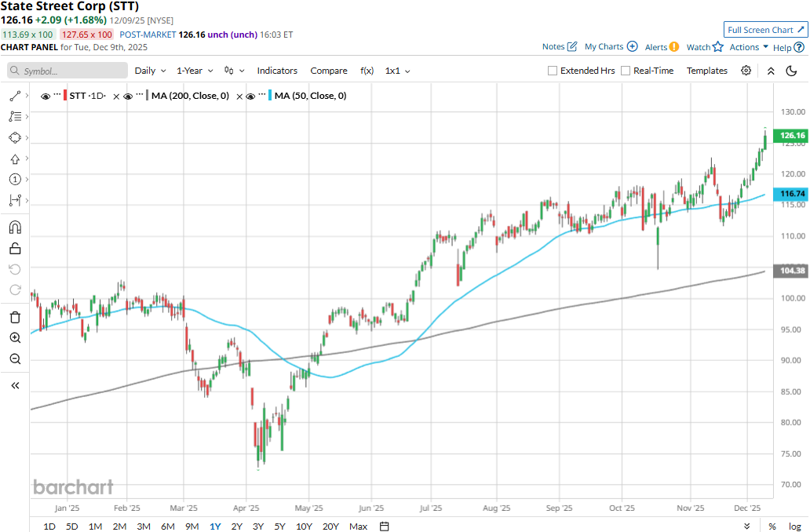Viewport: 810px width, 532px height.
Task: Open the Daily interval dropdown
Action: tap(150, 71)
